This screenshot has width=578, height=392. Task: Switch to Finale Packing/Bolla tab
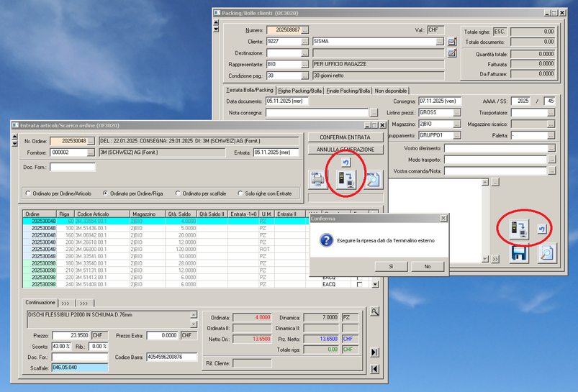(x=348, y=91)
